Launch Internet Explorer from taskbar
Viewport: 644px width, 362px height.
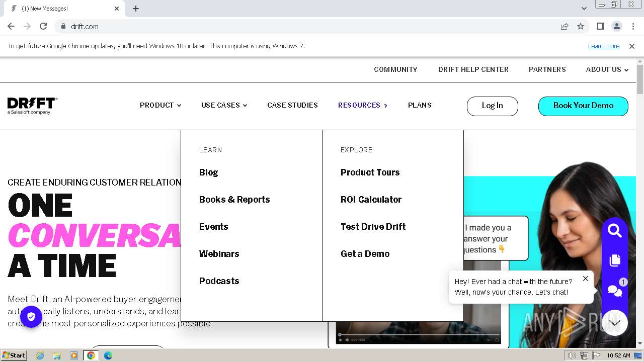tap(40, 355)
